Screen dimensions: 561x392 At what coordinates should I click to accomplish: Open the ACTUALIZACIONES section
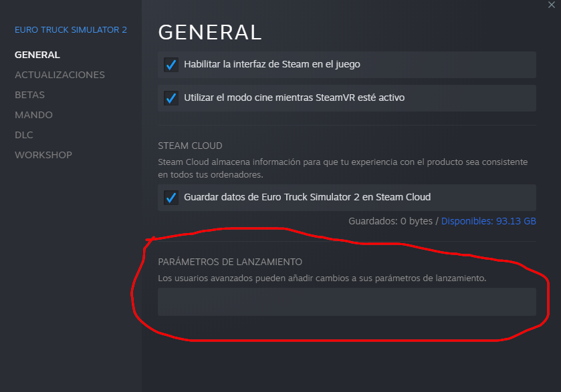pyautogui.click(x=60, y=75)
